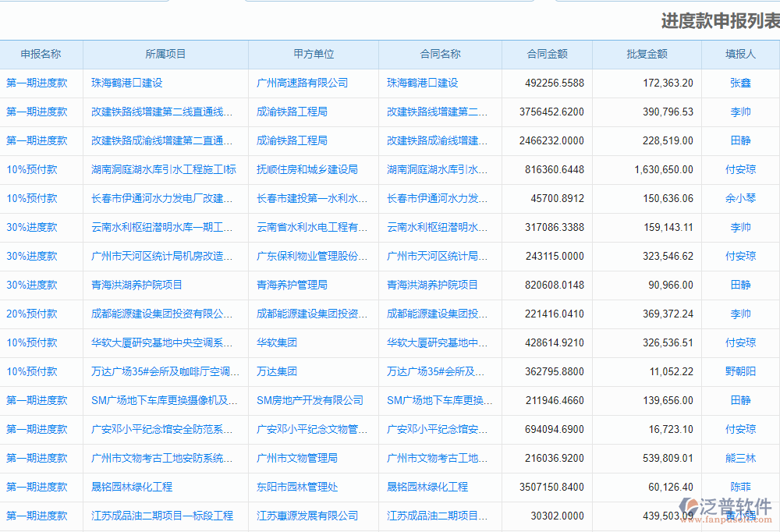Viewport: 780px width, 532px height.
Task: View client "SM房地产开发有限公司"
Action: click(310, 400)
